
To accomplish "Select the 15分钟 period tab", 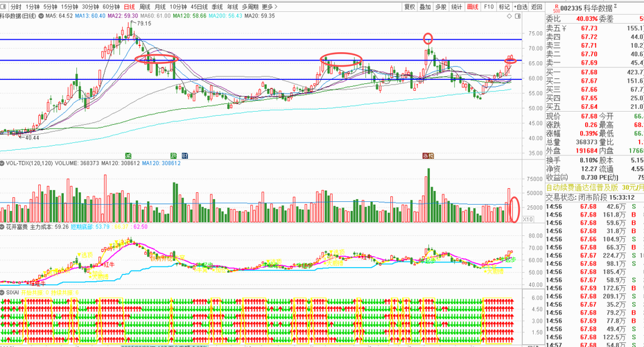I will tap(70, 6).
